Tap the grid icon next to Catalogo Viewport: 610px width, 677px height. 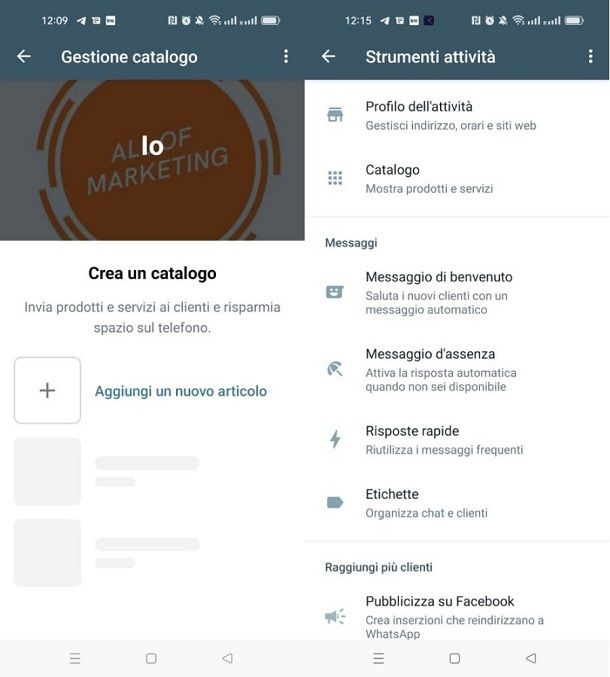click(x=335, y=178)
